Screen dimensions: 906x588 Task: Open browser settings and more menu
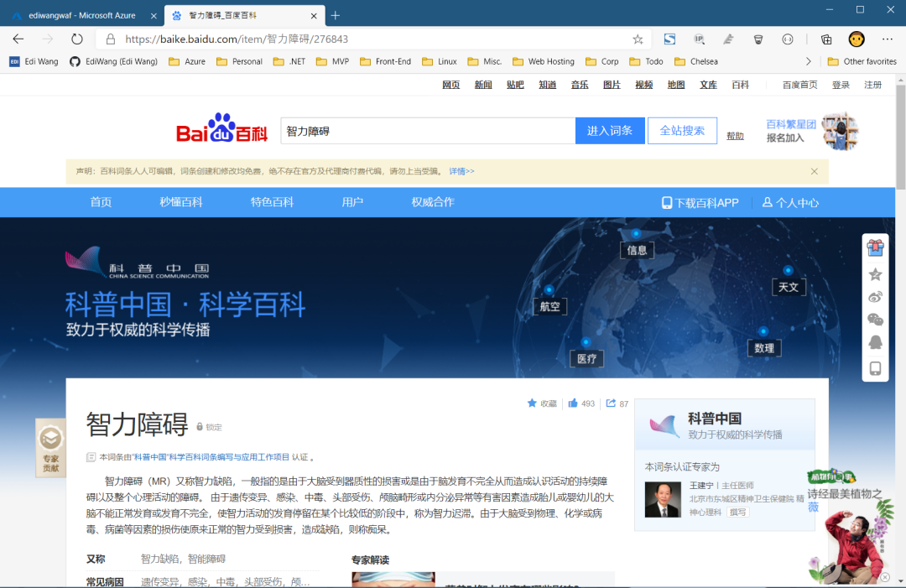coord(888,39)
